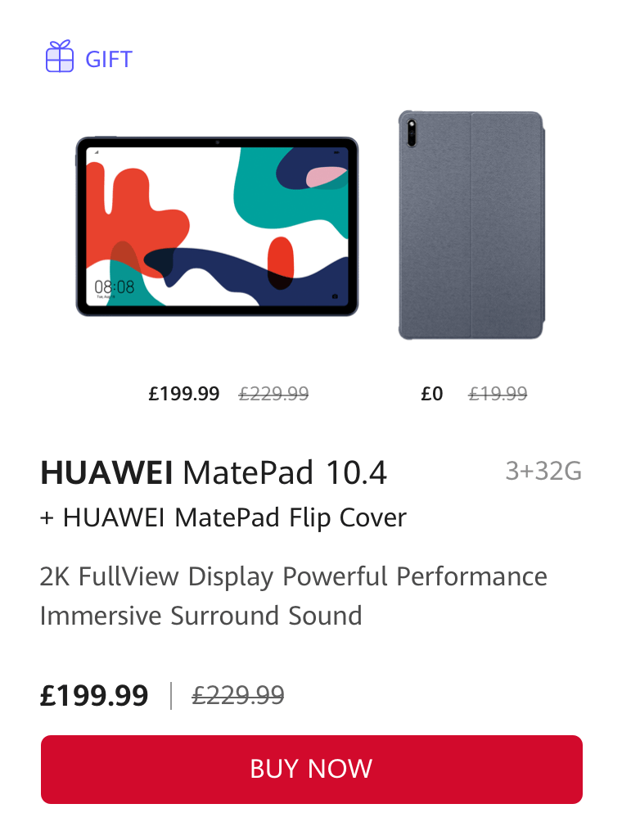Click the tablet's £199.99 price below image
Image resolution: width=622 pixels, height=840 pixels.
tap(184, 394)
